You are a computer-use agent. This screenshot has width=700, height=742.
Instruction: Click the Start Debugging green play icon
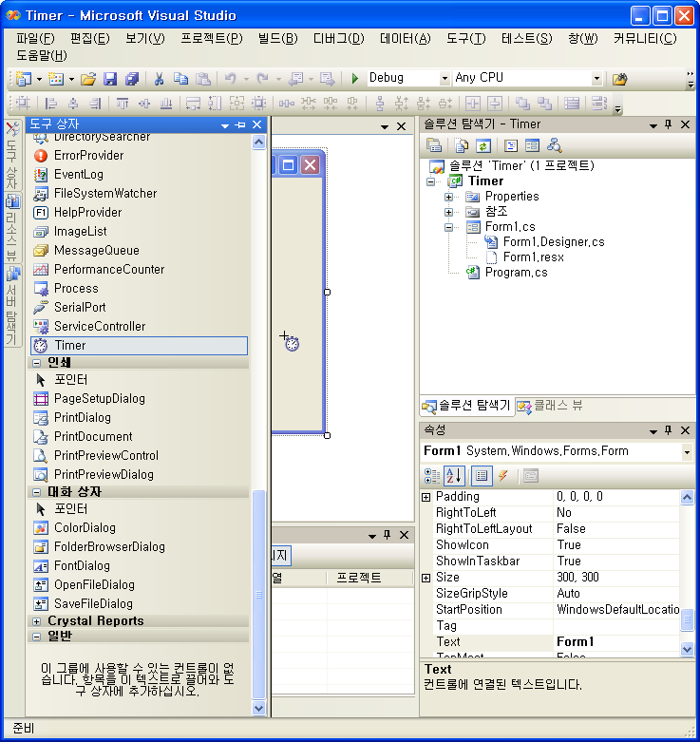pos(354,78)
